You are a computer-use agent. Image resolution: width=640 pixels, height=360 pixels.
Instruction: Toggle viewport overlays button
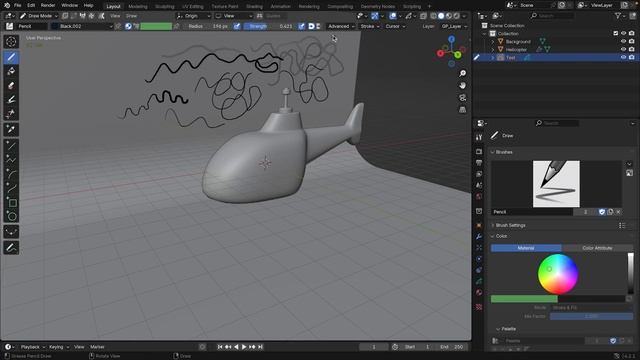click(393, 16)
